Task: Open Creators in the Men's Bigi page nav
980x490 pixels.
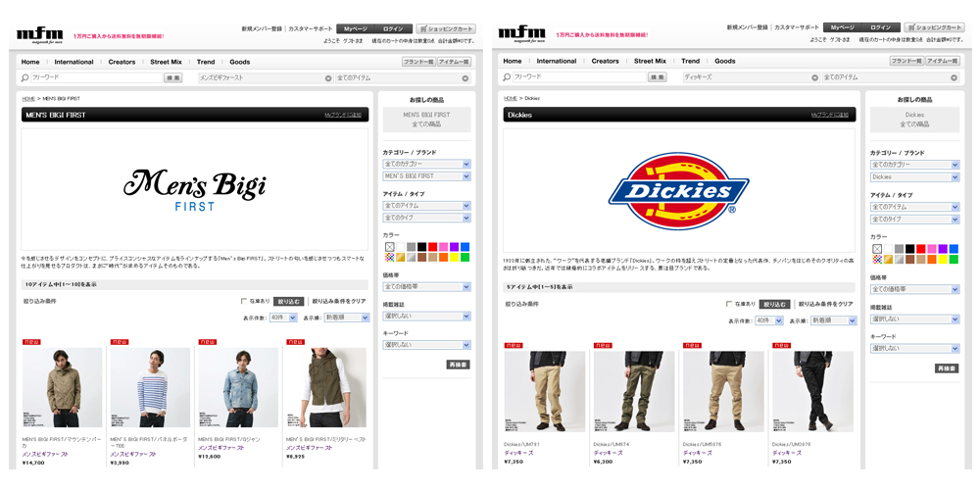Action: 122,62
